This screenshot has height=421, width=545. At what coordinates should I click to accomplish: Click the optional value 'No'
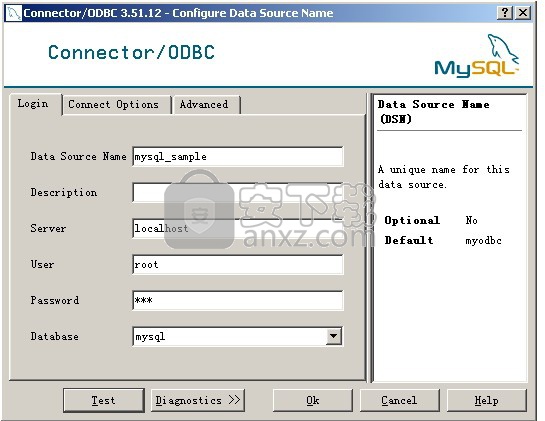[471, 220]
